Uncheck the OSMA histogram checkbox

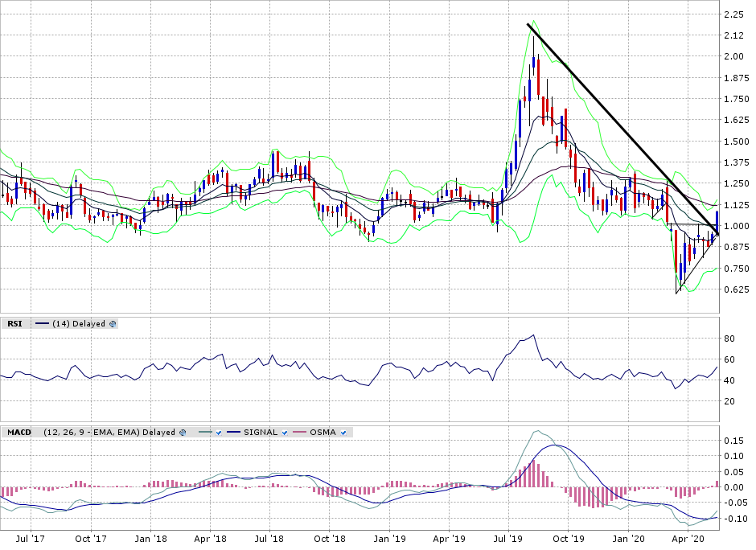pyautogui.click(x=343, y=433)
